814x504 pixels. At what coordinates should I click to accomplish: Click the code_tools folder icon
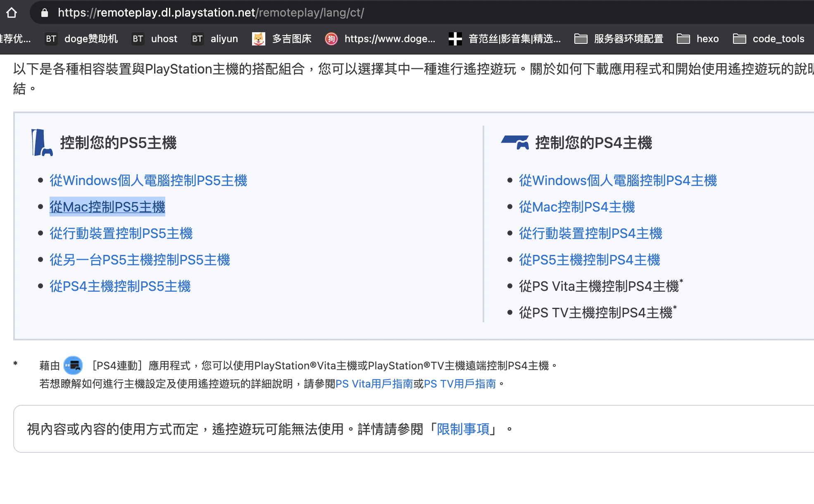tap(740, 39)
